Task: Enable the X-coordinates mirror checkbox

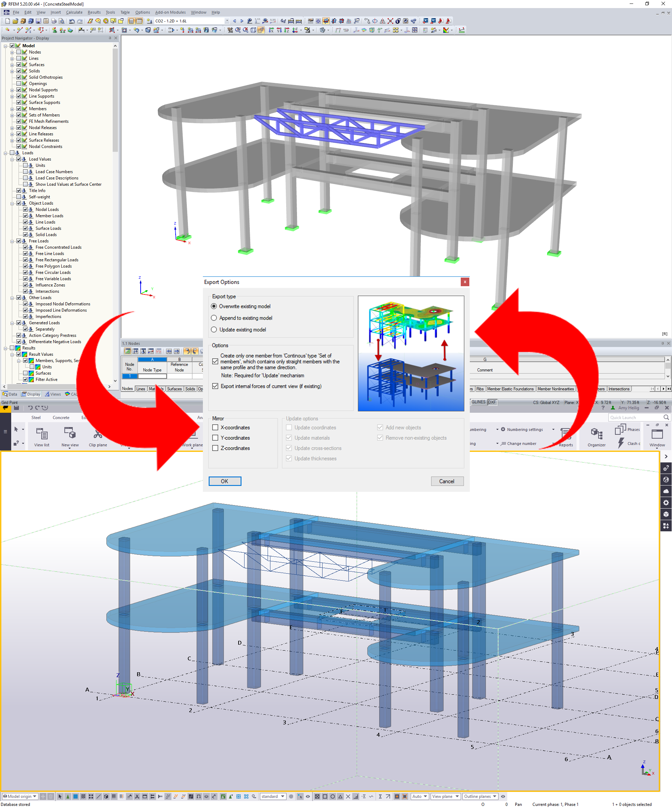Action: coord(215,427)
